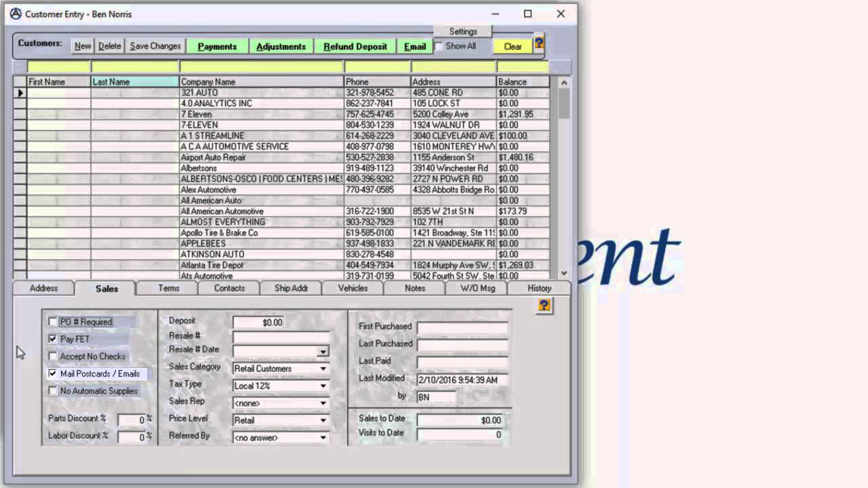Viewport: 868px width, 488px height.
Task: Click the Phone filter box
Action: (x=378, y=67)
